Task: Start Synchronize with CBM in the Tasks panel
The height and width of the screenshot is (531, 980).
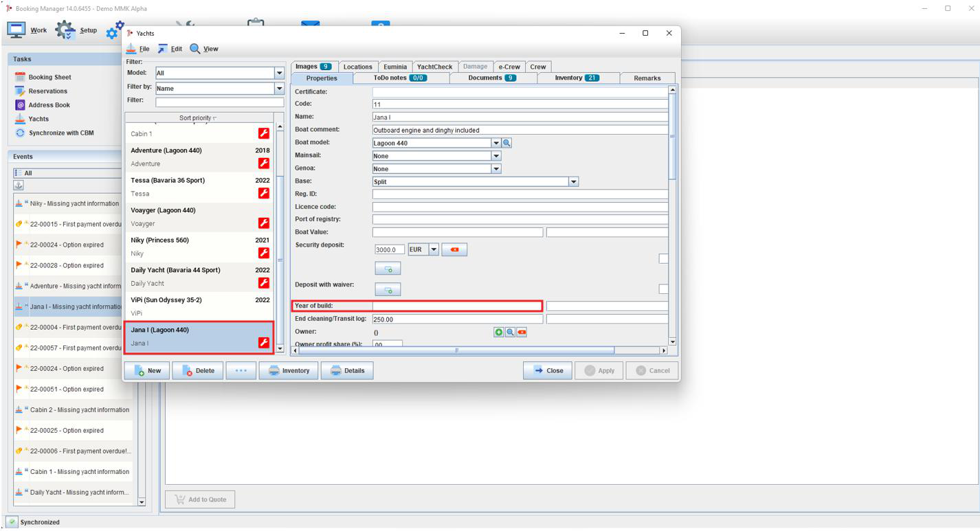Action: pyautogui.click(x=61, y=133)
